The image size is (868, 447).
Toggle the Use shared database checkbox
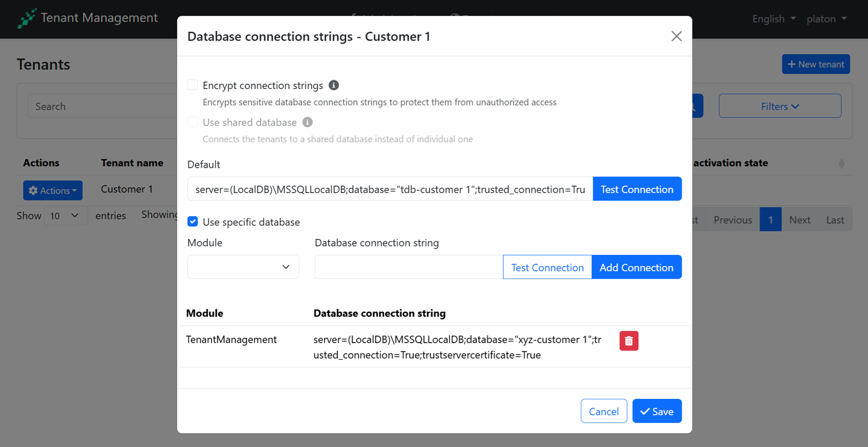pyautogui.click(x=193, y=122)
